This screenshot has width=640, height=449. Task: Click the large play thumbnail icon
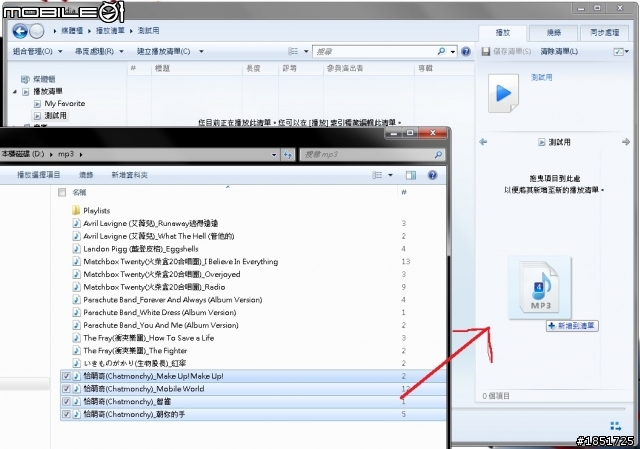[x=503, y=93]
